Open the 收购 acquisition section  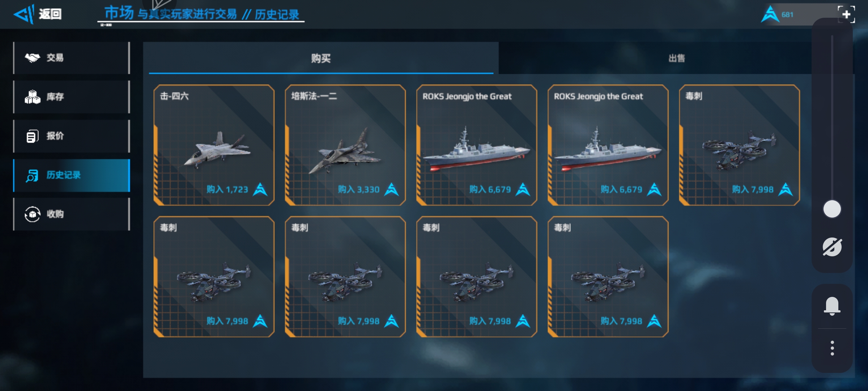(72, 214)
